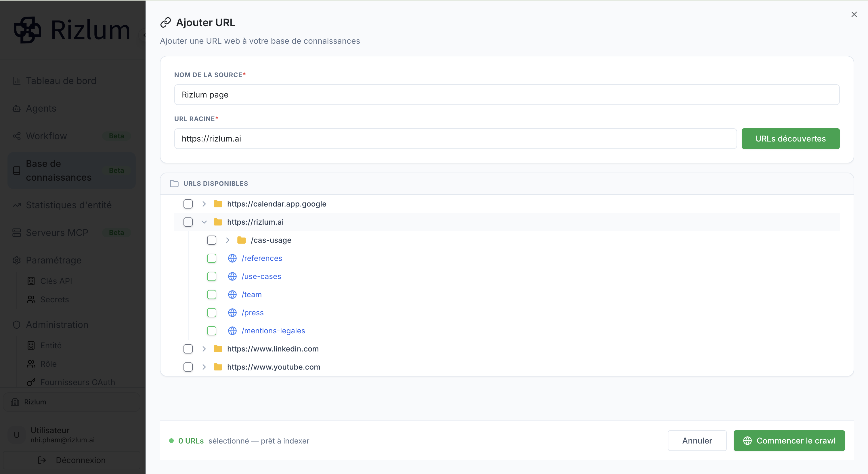
Task: Click the Entité building icon
Action: point(31,345)
